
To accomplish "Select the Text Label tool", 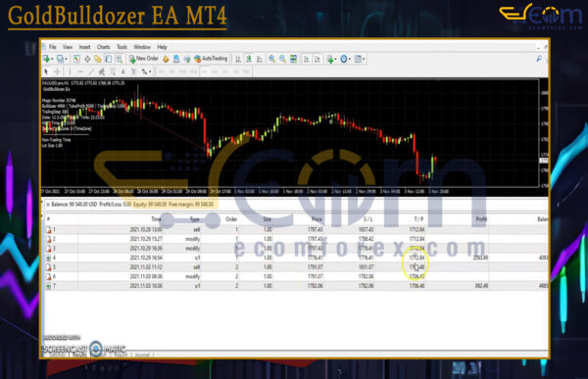I will click(x=133, y=71).
